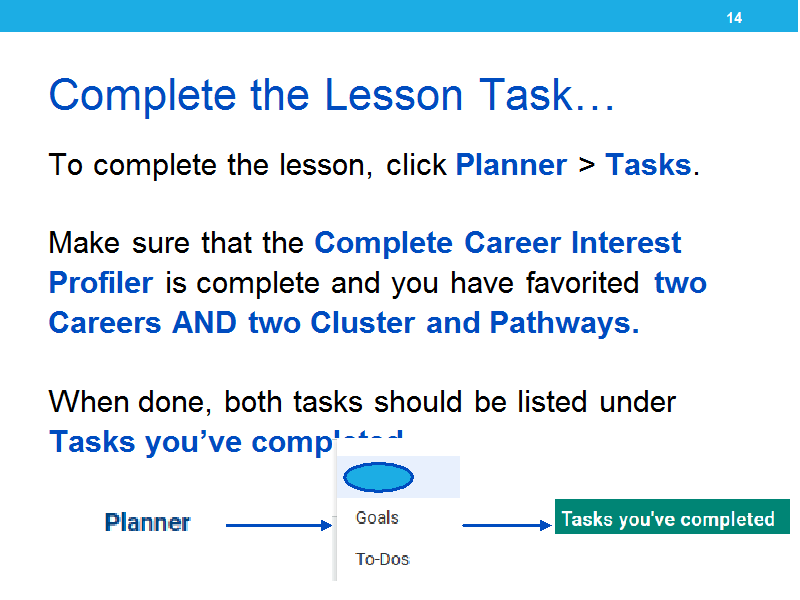Click slide number 14 in header

[x=734, y=18]
